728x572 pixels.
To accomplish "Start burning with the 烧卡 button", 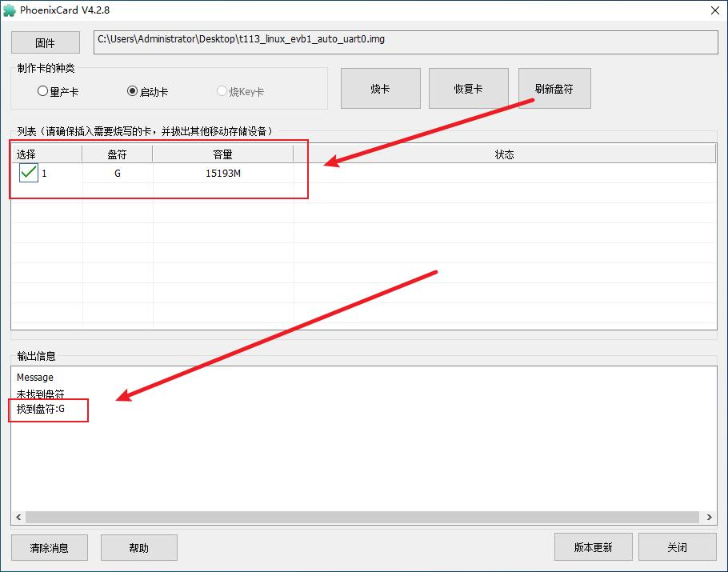I will point(380,88).
